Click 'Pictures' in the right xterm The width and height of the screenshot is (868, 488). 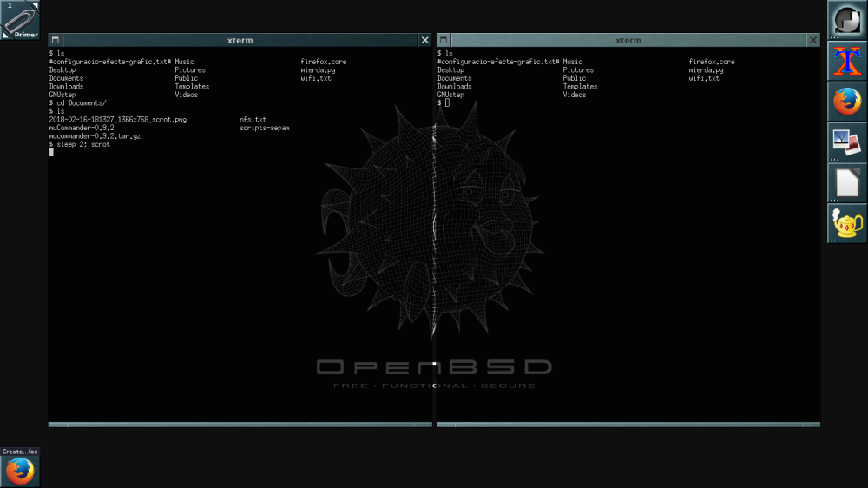[578, 70]
